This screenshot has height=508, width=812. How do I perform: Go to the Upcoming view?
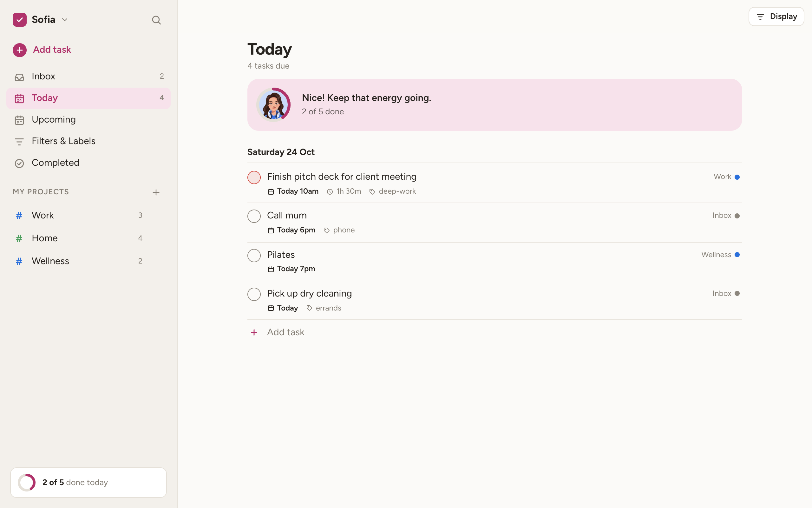[x=88, y=120]
